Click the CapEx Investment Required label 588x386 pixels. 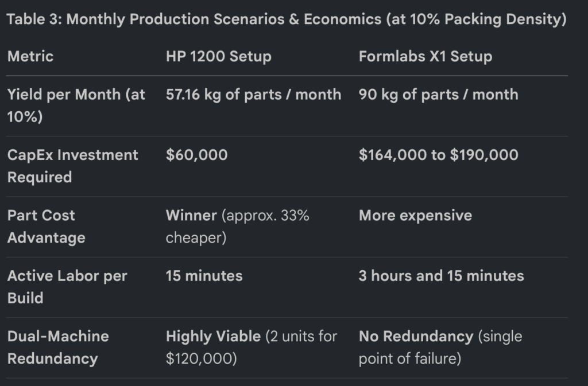tap(73, 166)
